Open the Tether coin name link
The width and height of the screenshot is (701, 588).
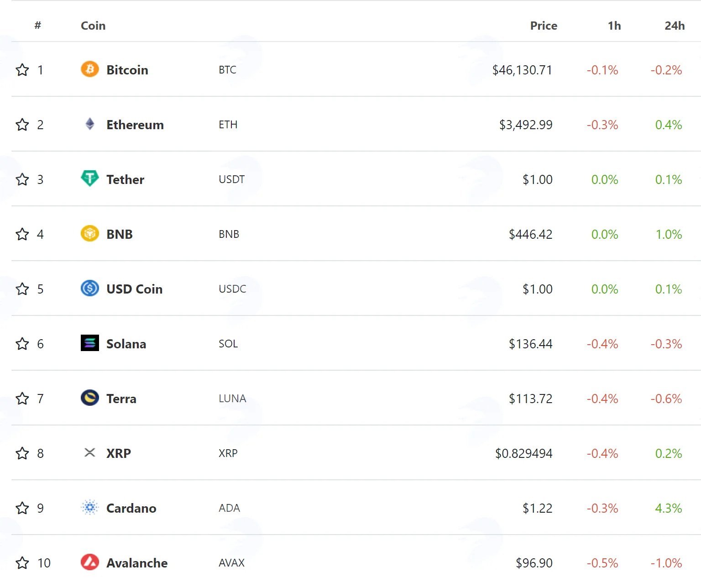click(x=125, y=179)
